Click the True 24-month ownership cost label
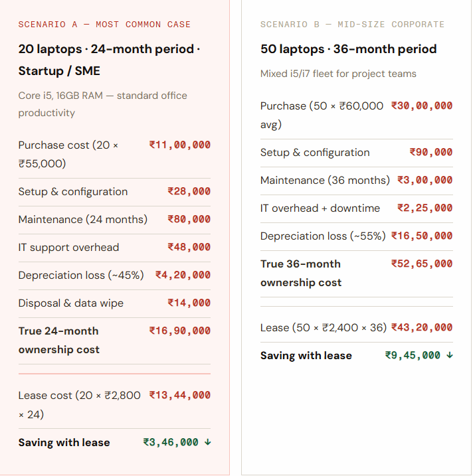 (59, 340)
